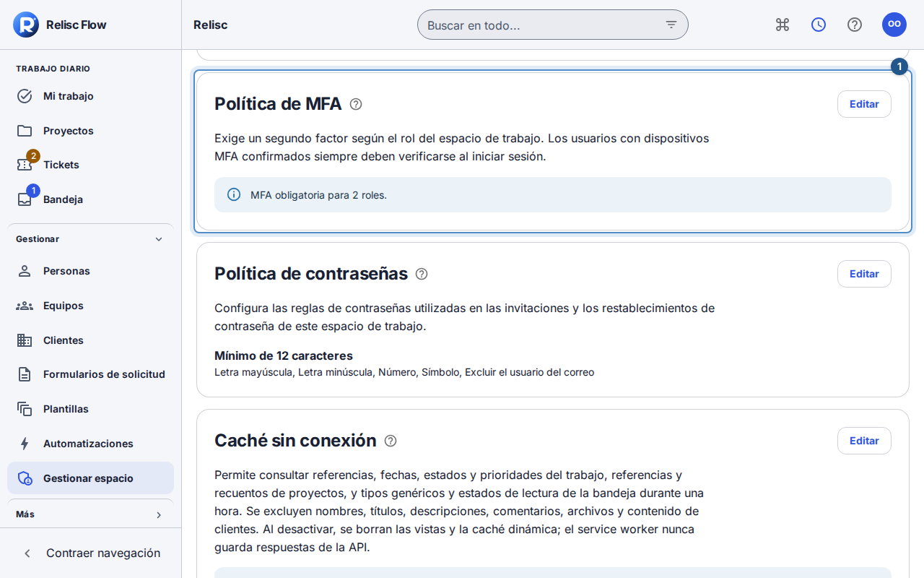Image resolution: width=924 pixels, height=578 pixels.
Task: Click the Mi trabajo checkmark icon
Action: [25, 96]
